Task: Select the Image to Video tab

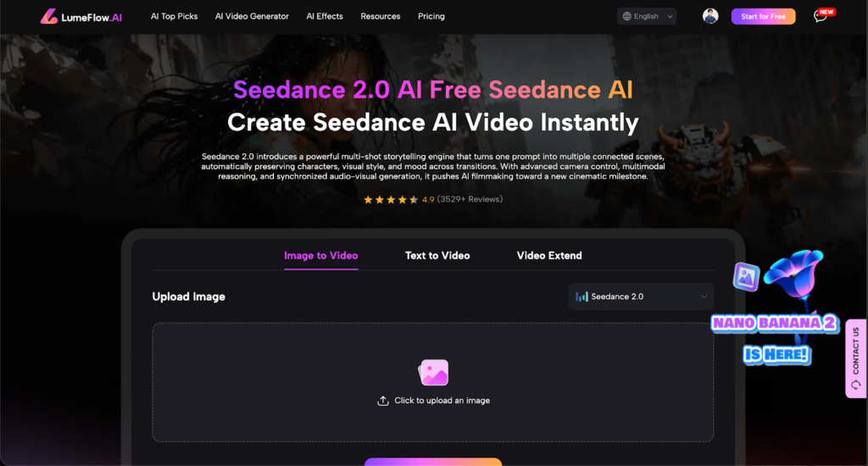Action: (x=321, y=256)
